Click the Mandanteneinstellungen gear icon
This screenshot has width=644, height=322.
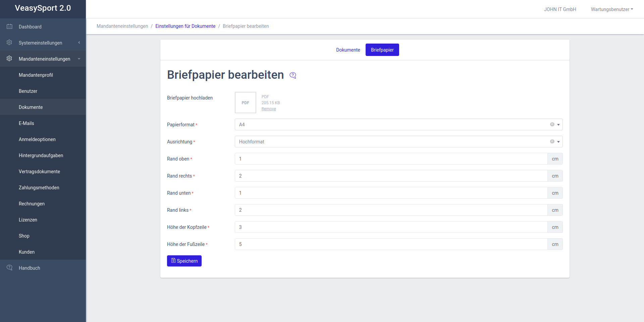9,59
